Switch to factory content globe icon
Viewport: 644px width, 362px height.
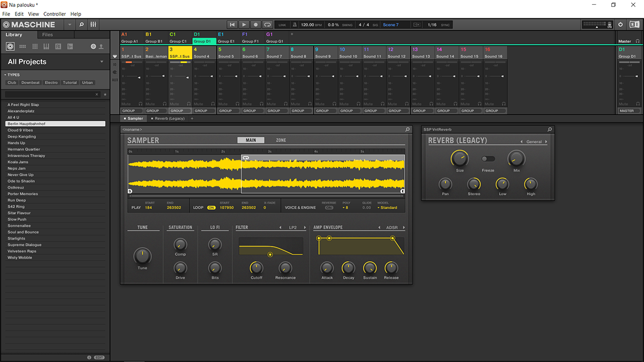click(93, 47)
